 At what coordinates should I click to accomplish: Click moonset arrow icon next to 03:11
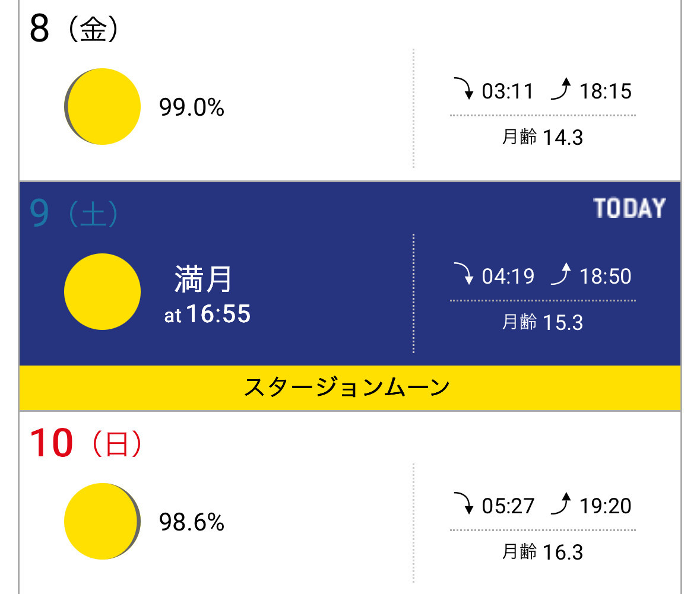click(x=464, y=88)
